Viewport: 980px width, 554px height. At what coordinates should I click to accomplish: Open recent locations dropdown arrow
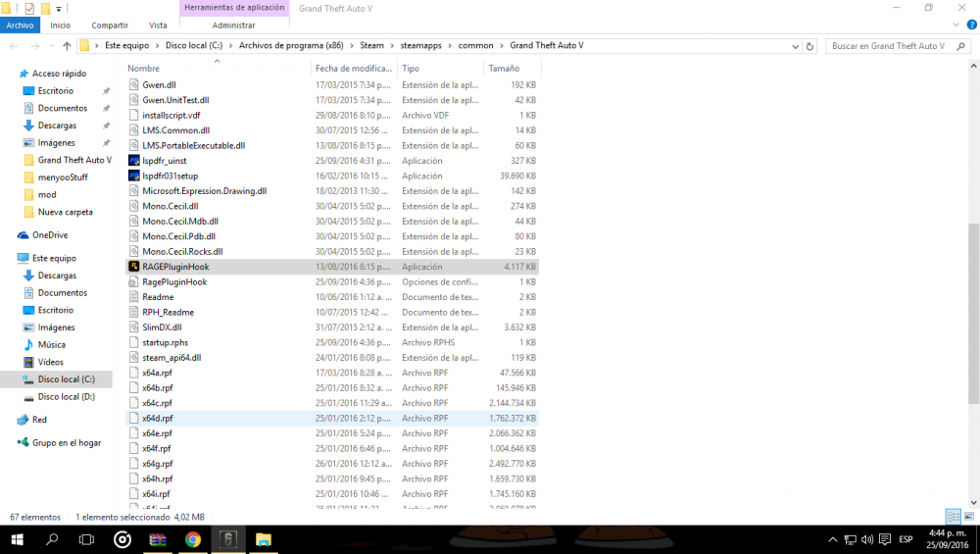click(x=51, y=46)
